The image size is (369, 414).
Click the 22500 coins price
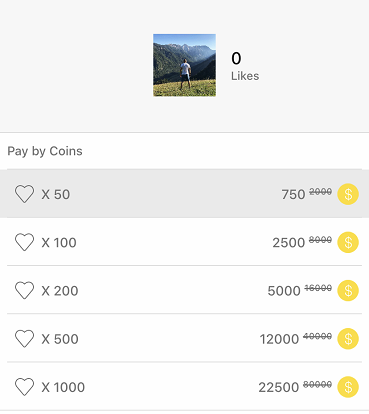pyautogui.click(x=279, y=387)
